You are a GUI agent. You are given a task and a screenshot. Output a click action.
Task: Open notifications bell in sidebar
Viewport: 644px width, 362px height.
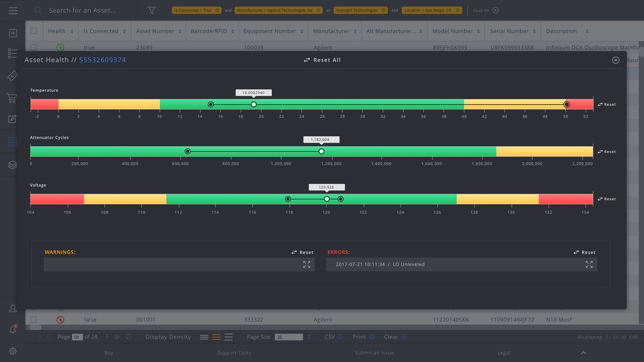(x=13, y=330)
